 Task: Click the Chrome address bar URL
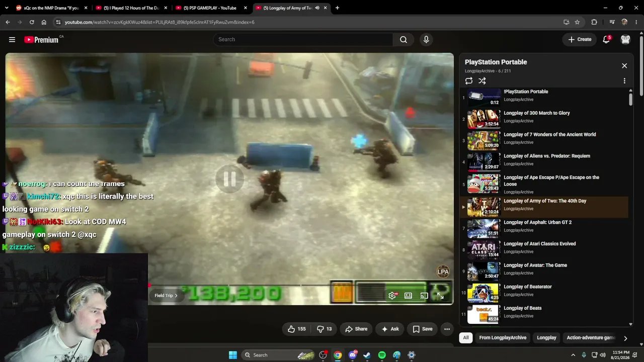tap(159, 22)
